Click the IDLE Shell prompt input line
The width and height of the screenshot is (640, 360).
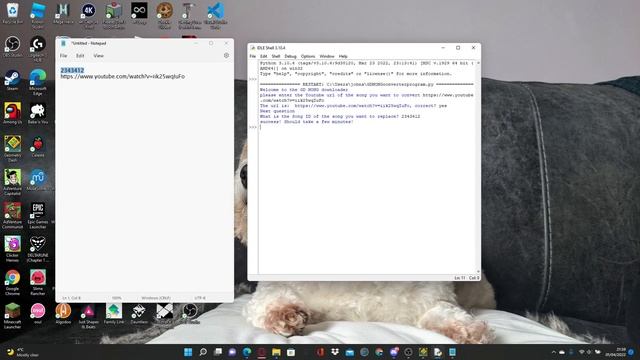coord(367,127)
